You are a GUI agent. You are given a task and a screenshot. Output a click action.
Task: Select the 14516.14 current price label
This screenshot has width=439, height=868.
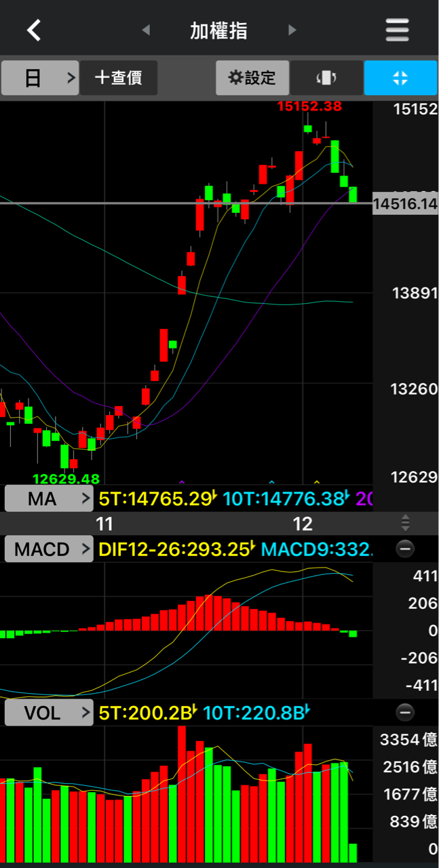tap(405, 203)
